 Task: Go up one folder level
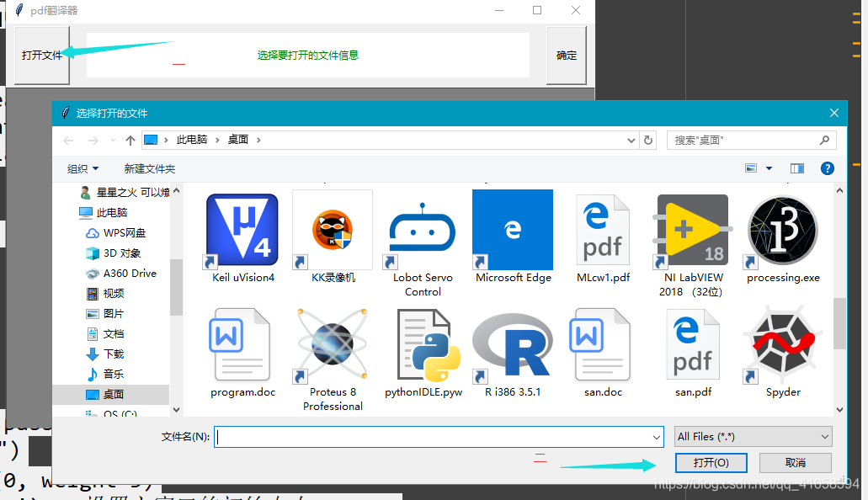tap(130, 141)
